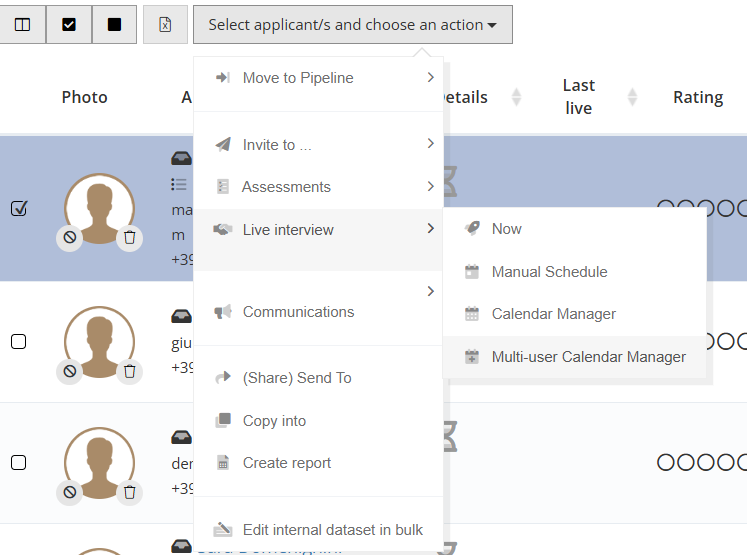Click the share arrow Send To icon
This screenshot has height=555, width=747.
(x=223, y=377)
